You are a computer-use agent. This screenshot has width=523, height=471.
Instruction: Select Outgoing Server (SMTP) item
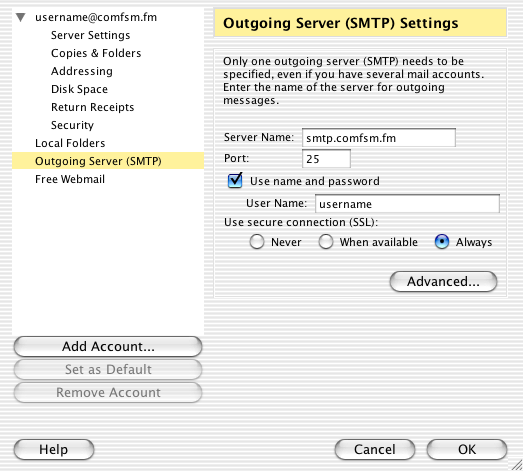tap(108, 161)
